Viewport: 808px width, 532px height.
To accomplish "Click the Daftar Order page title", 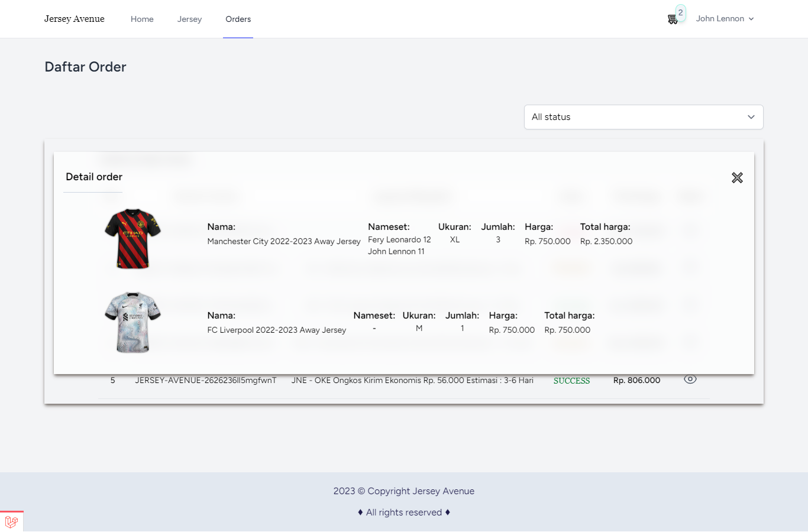I will 85,67.
